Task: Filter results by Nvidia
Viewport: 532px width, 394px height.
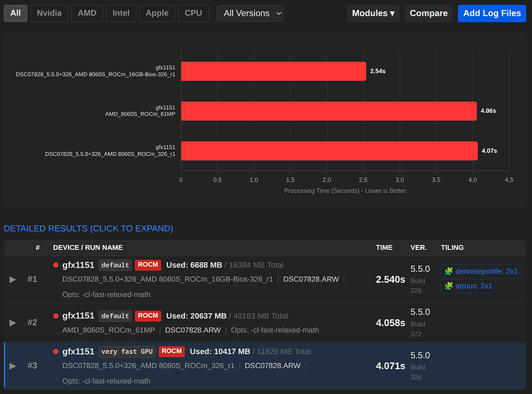Action: click(49, 13)
